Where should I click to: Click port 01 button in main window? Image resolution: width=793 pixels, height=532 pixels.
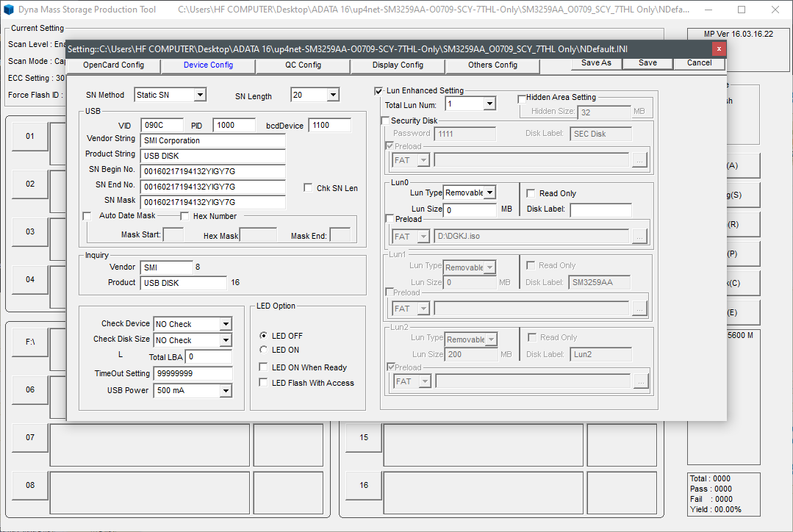[30, 136]
